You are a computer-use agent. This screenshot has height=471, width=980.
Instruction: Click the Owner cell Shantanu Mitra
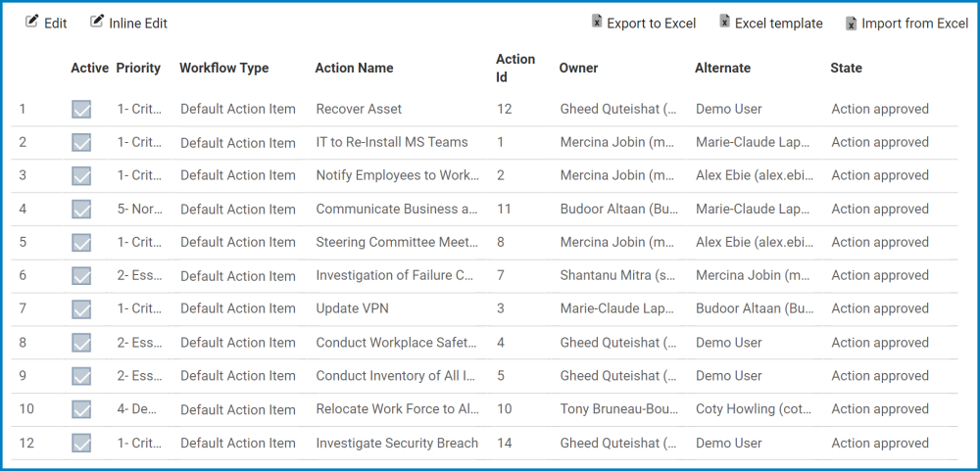pyautogui.click(x=616, y=276)
